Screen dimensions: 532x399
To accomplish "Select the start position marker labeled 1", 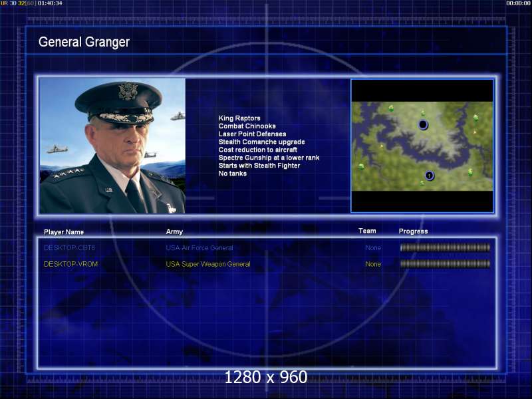I will pos(429,176).
